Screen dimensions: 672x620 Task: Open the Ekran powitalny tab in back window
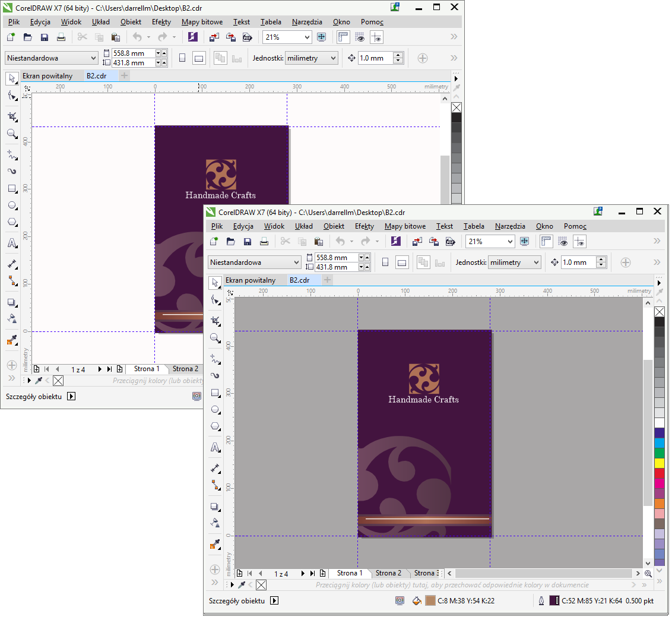tap(47, 76)
